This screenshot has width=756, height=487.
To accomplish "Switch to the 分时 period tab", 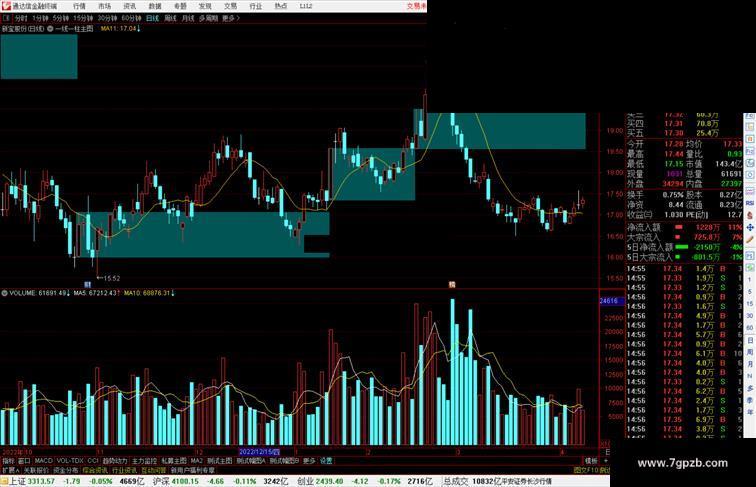I will (x=21, y=18).
